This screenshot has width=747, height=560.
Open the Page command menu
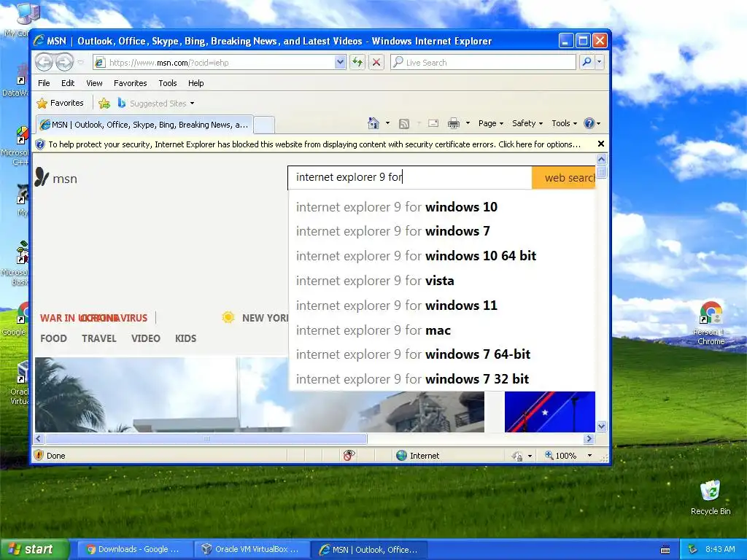(x=491, y=123)
